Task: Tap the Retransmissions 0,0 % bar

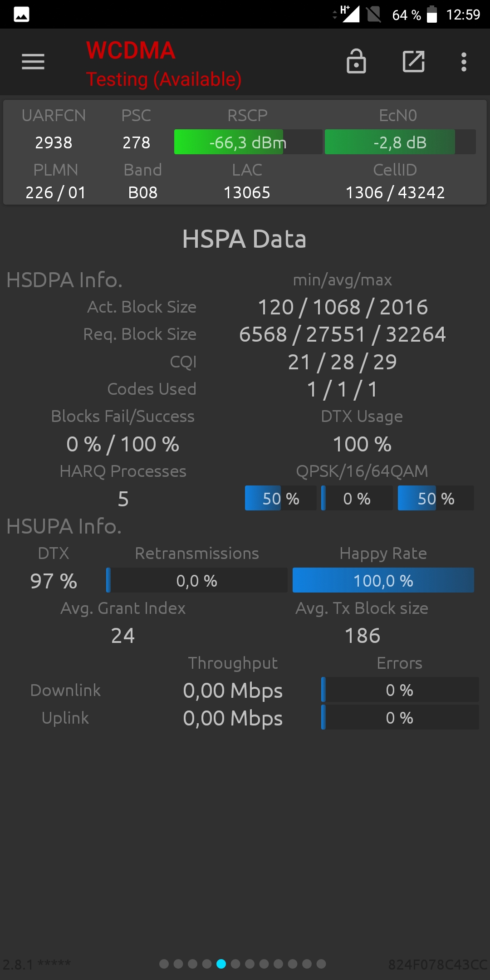Action: point(197,580)
